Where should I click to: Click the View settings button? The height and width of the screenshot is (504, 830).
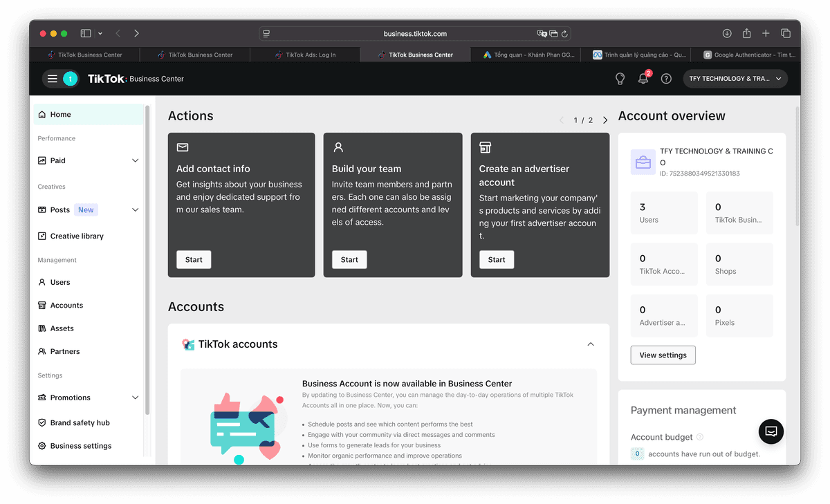click(663, 355)
